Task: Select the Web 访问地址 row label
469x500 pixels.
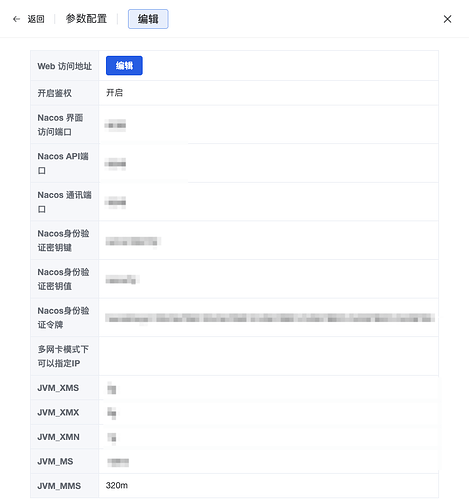Action: point(65,66)
